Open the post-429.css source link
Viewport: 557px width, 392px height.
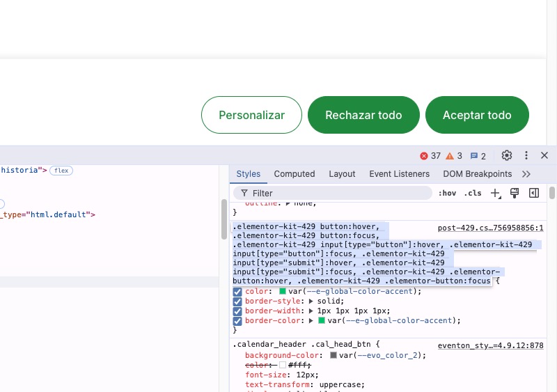[491, 228]
